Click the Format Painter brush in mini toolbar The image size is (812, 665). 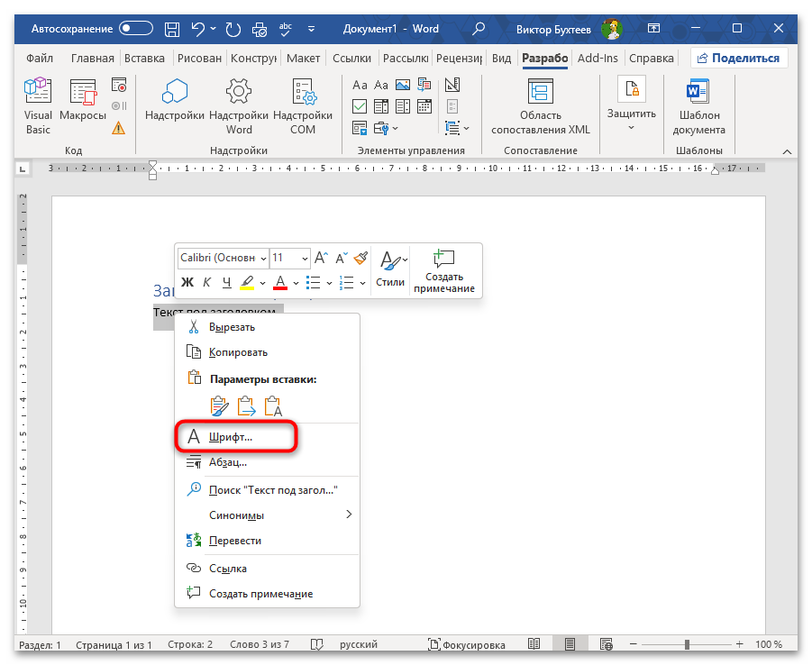click(x=360, y=258)
